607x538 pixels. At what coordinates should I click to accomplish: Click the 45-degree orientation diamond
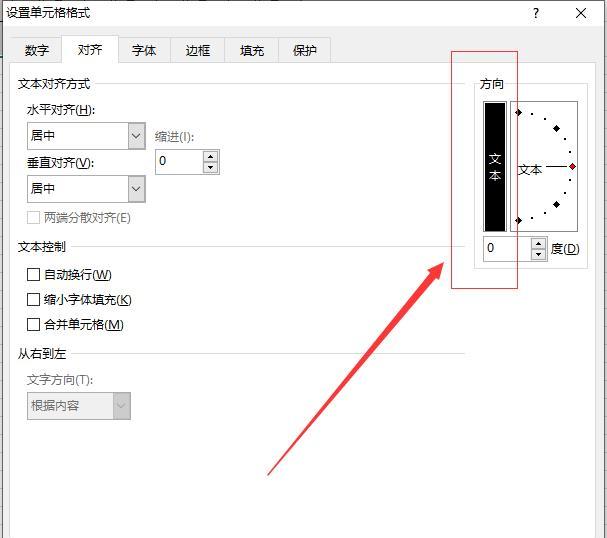556,129
